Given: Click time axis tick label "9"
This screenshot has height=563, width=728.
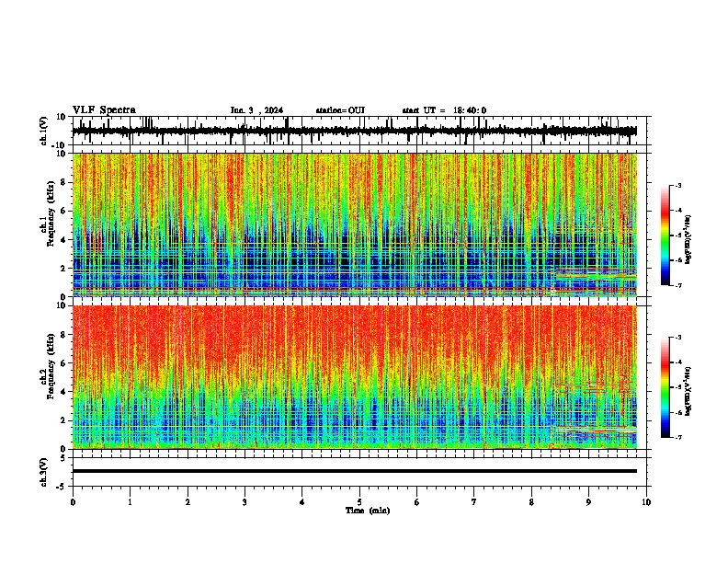Looking at the screenshot, I should [x=588, y=502].
